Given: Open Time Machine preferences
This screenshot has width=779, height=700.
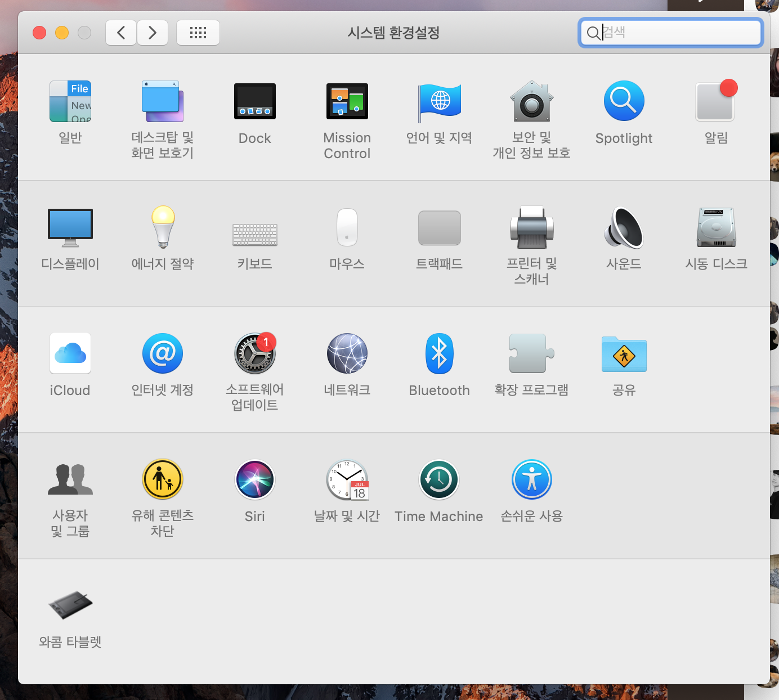Looking at the screenshot, I should click(x=440, y=479).
